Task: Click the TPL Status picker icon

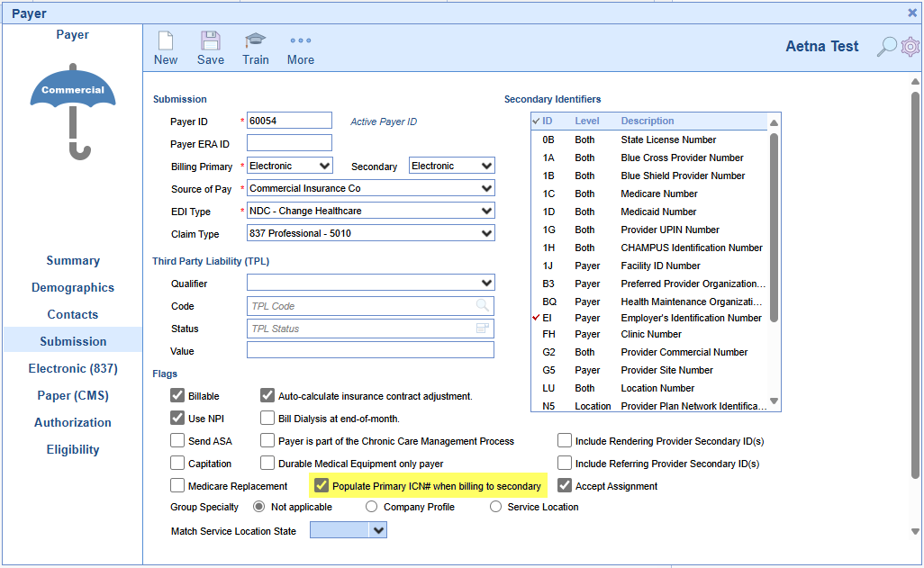Action: pyautogui.click(x=483, y=329)
